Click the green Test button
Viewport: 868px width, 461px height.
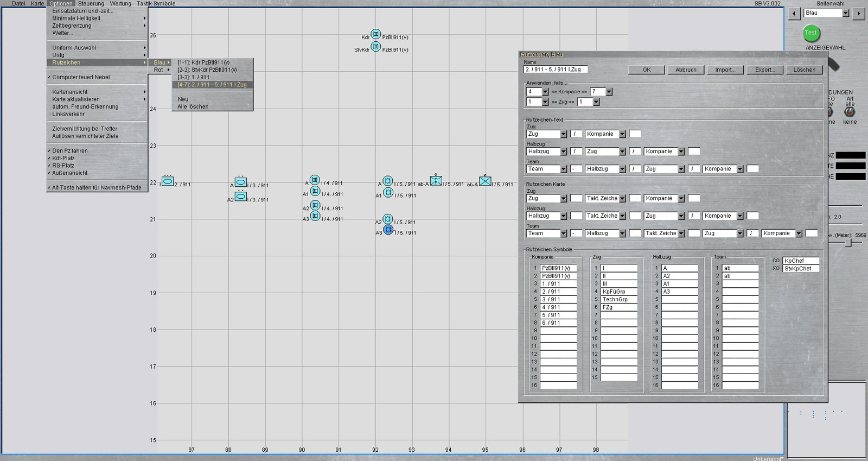click(x=810, y=34)
